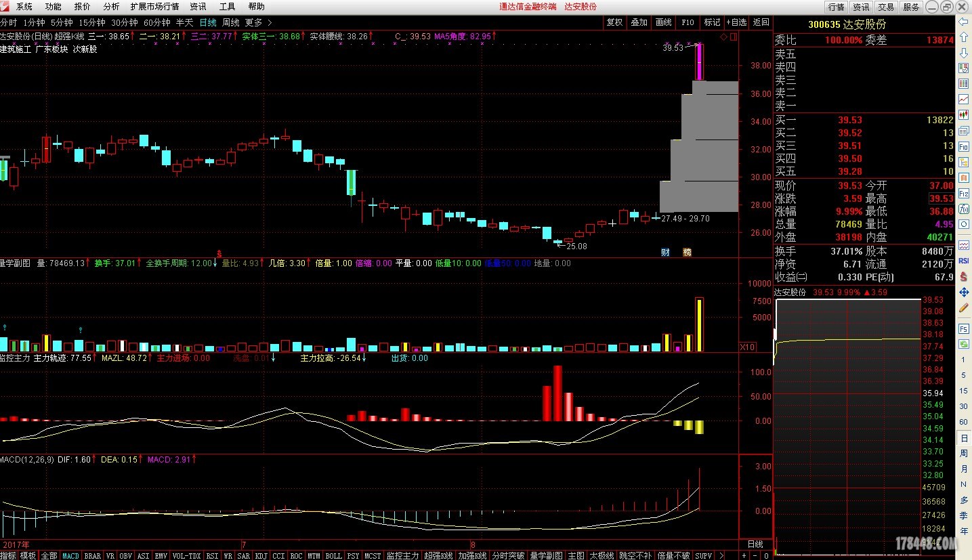The image size is (972, 560).
Task: Open the 分析 menu
Action: (x=111, y=7)
